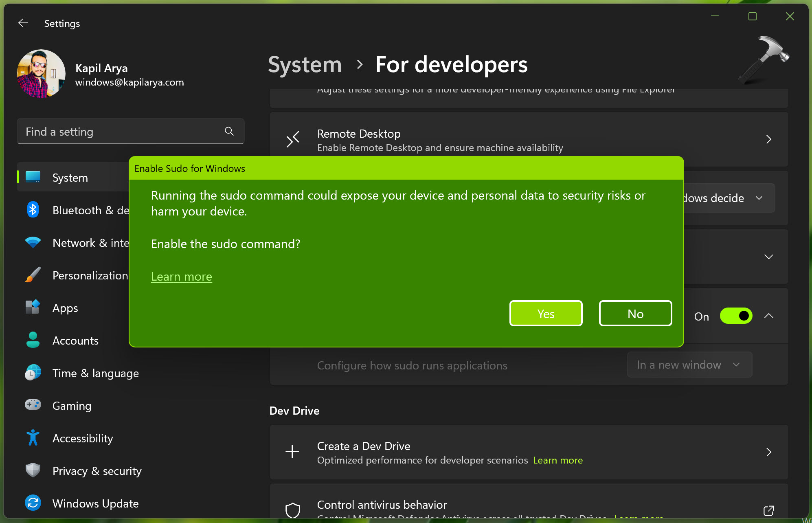Click the Network & internet icon
The width and height of the screenshot is (812, 523).
[x=33, y=242]
